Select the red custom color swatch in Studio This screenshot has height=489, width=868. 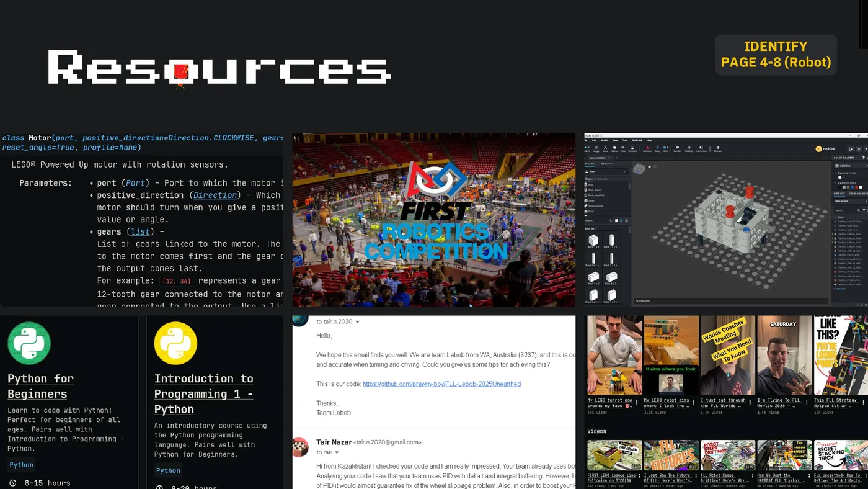point(856,187)
